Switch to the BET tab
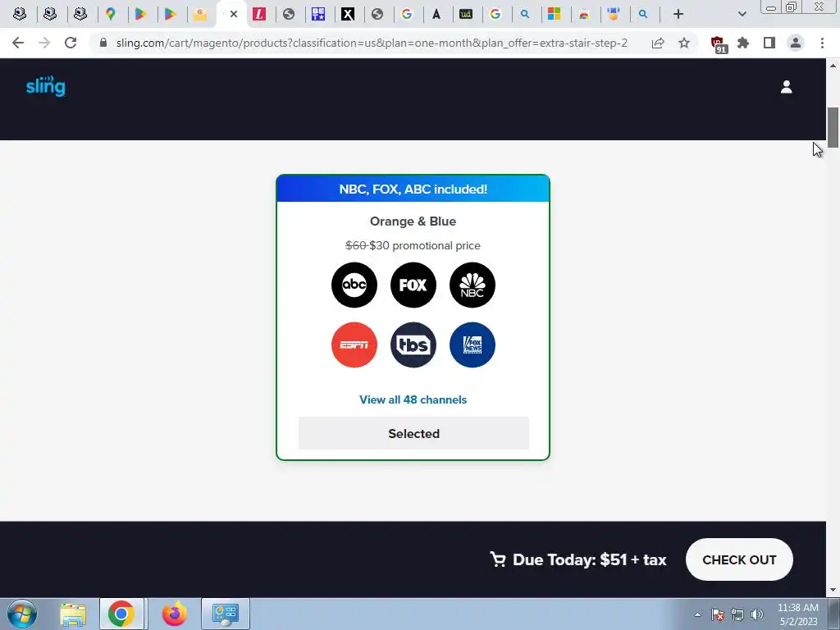Image resolution: width=840 pixels, height=630 pixels. [318, 15]
